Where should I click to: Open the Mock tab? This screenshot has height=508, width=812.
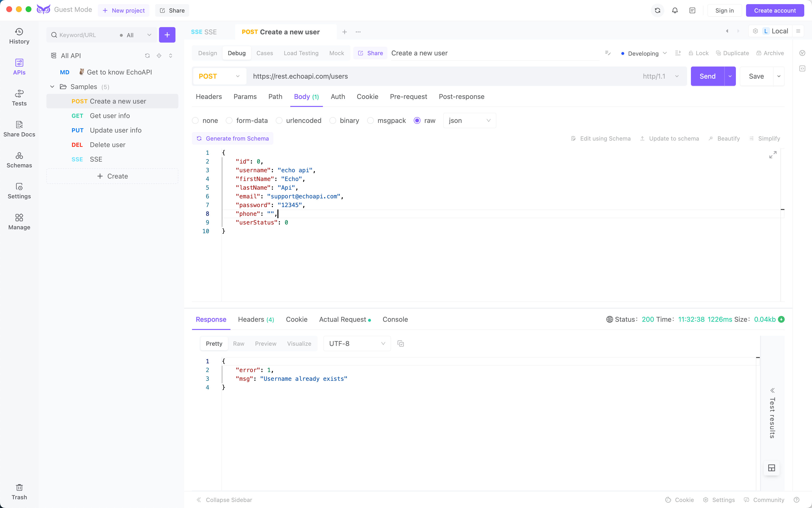tap(337, 53)
